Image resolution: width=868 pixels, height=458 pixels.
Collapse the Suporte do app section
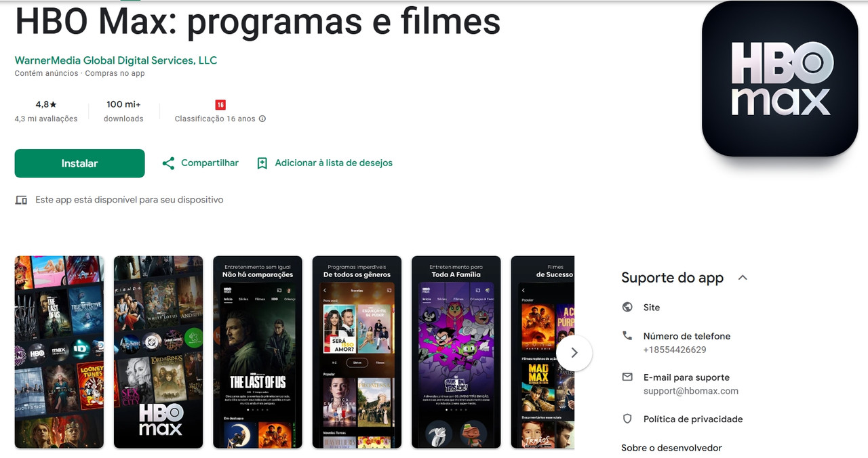(743, 278)
